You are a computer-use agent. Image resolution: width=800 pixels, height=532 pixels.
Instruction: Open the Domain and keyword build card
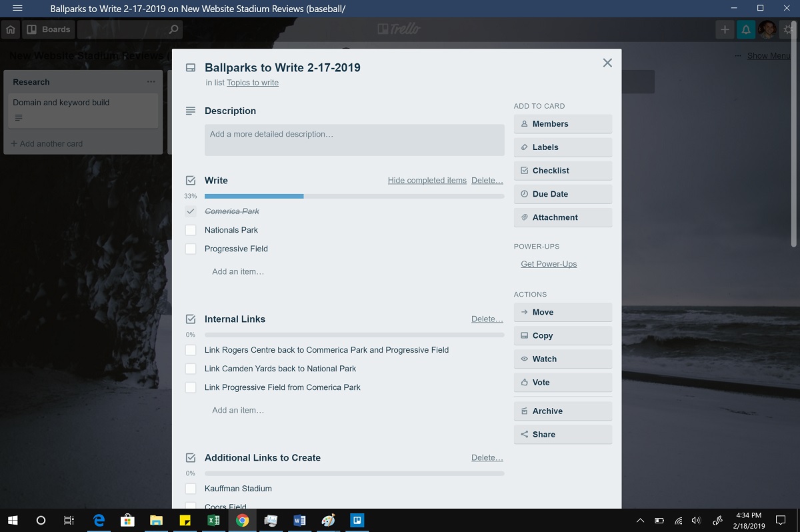[83, 110]
